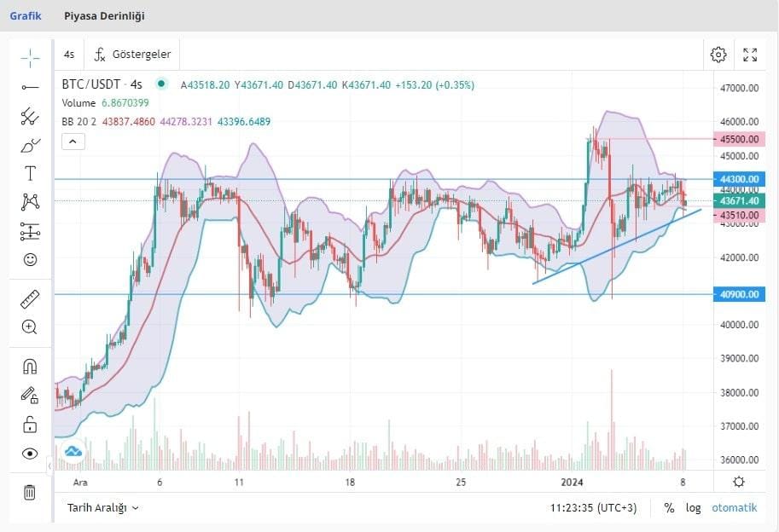Open the XABCD pattern tool

click(29, 202)
